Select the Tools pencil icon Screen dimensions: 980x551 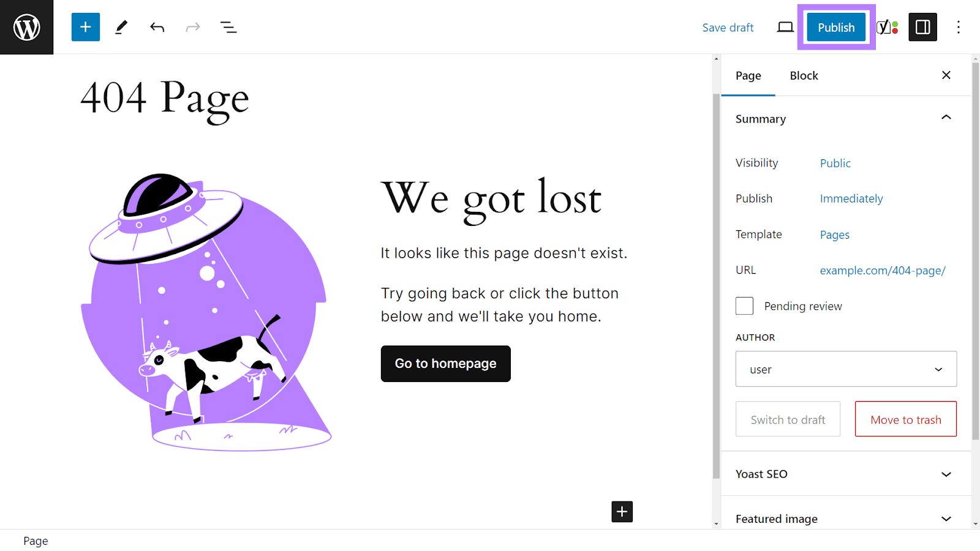coord(121,26)
